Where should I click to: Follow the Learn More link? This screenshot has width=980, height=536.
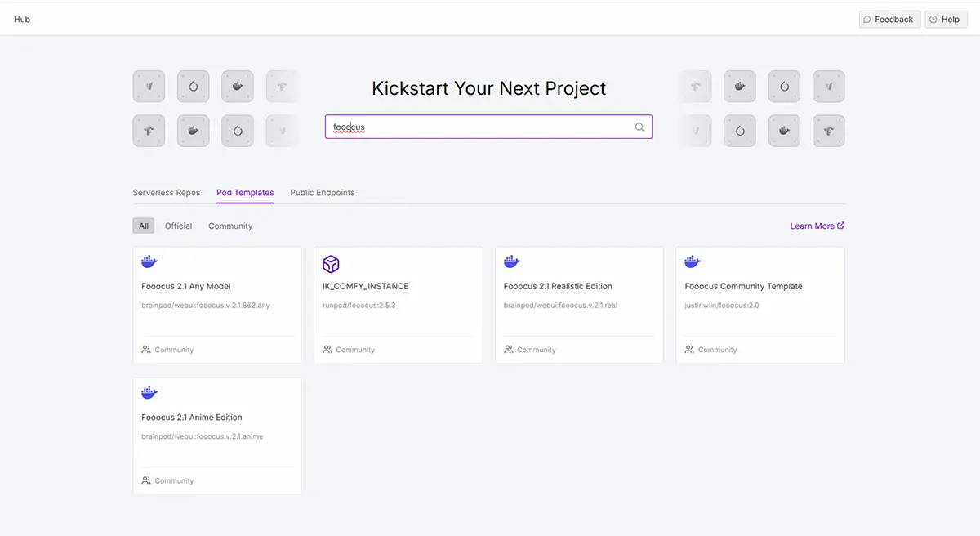pyautogui.click(x=817, y=226)
